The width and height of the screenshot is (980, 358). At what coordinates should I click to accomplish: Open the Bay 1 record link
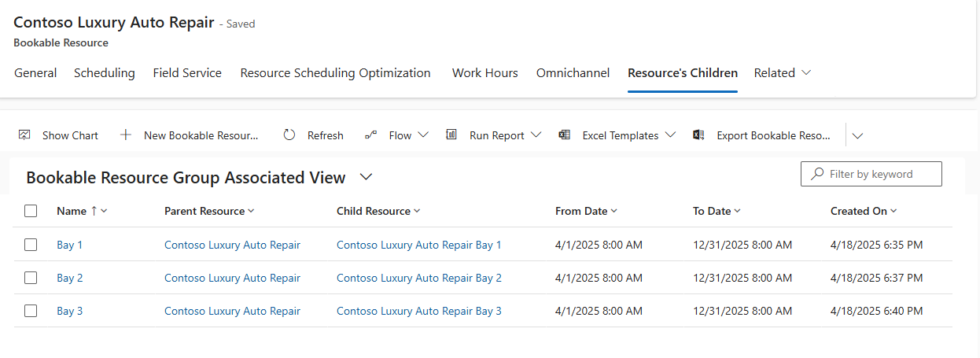69,245
